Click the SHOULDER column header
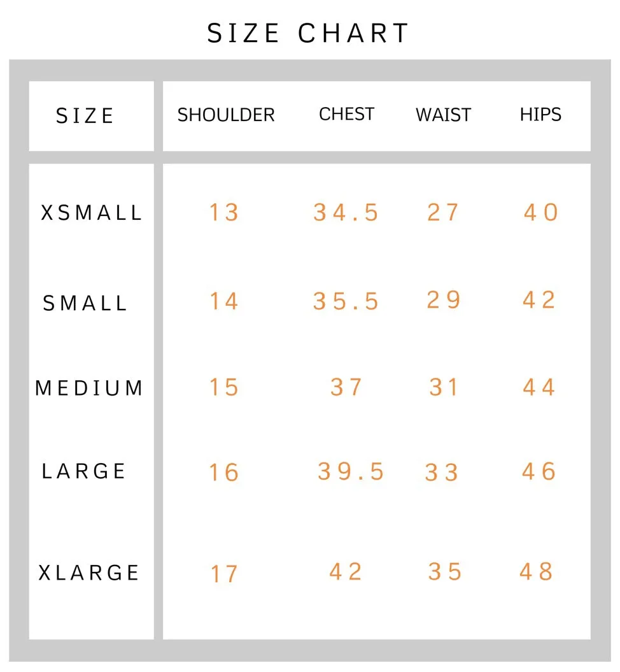 point(226,115)
